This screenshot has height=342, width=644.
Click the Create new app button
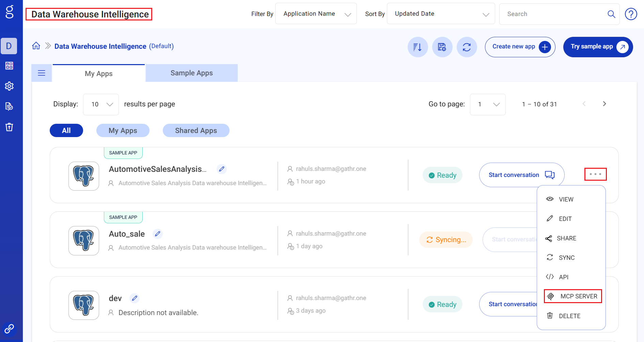[520, 47]
